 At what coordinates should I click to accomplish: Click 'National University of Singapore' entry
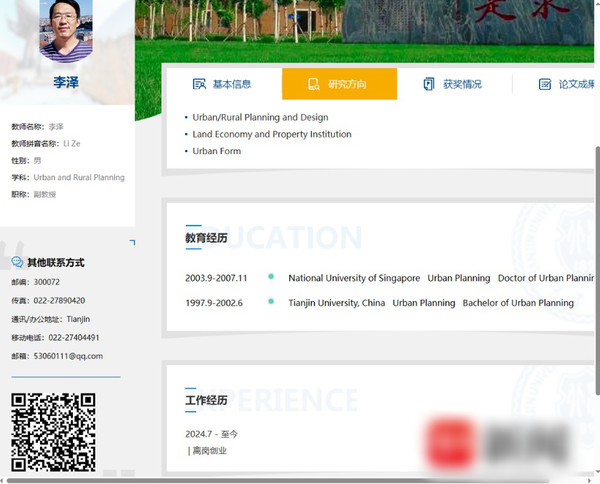(354, 278)
